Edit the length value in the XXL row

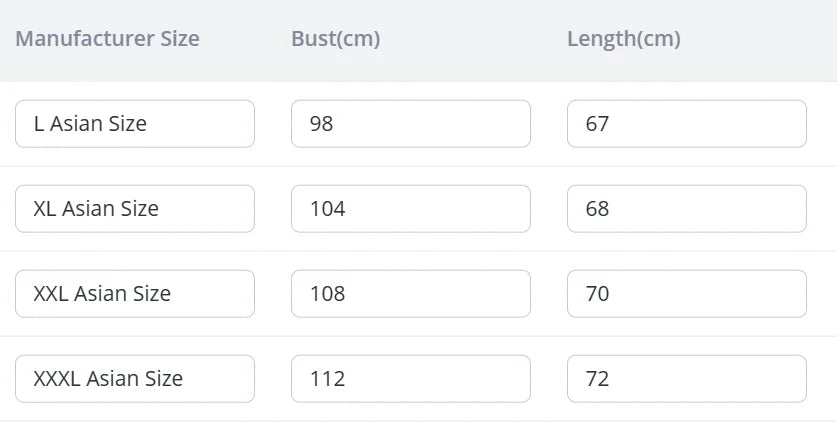tap(687, 294)
